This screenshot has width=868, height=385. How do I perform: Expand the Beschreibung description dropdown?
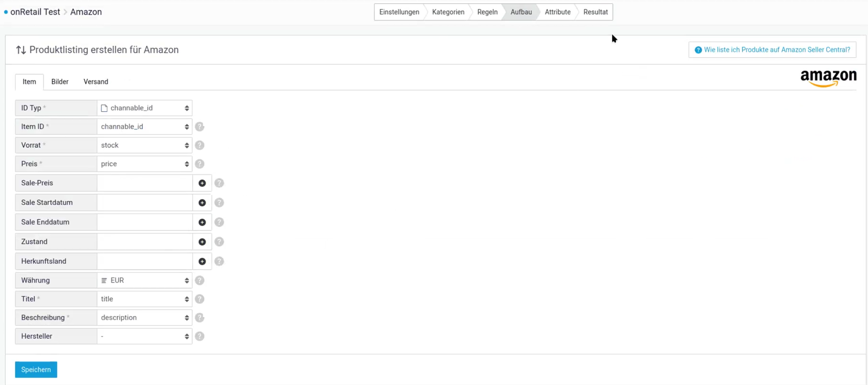[144, 318]
